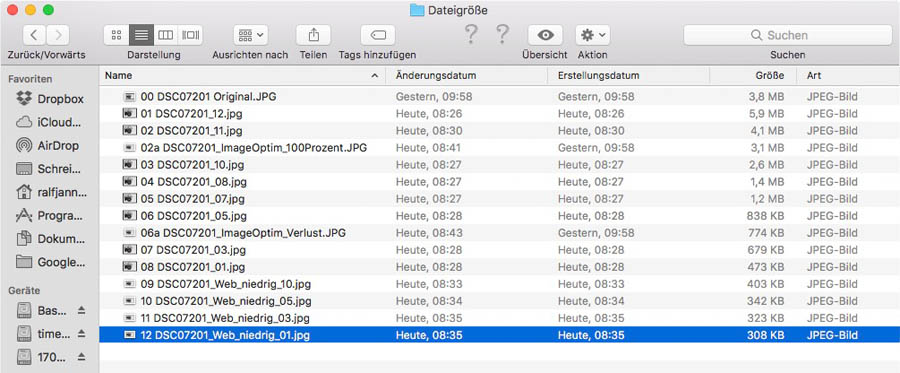900x373 pixels.
Task: Select file 02 DSC07201_11.jpg
Action: coord(499,131)
